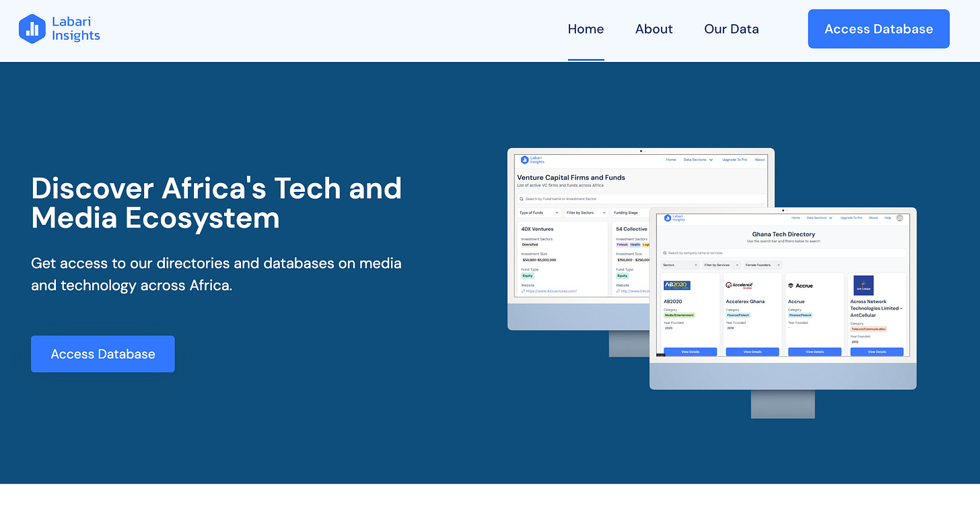This screenshot has height=507, width=980.
Task: Click the Labari Insights logo in the Venture Capital mockup
Action: [x=533, y=160]
